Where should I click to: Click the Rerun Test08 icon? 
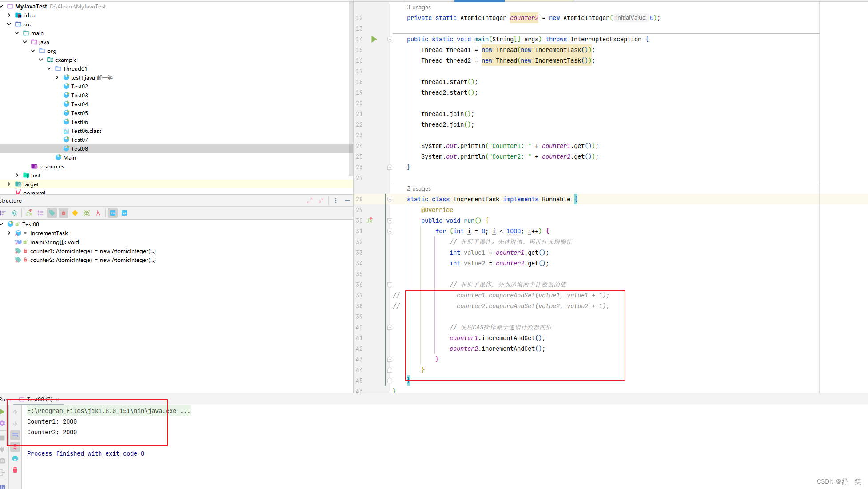click(4, 410)
